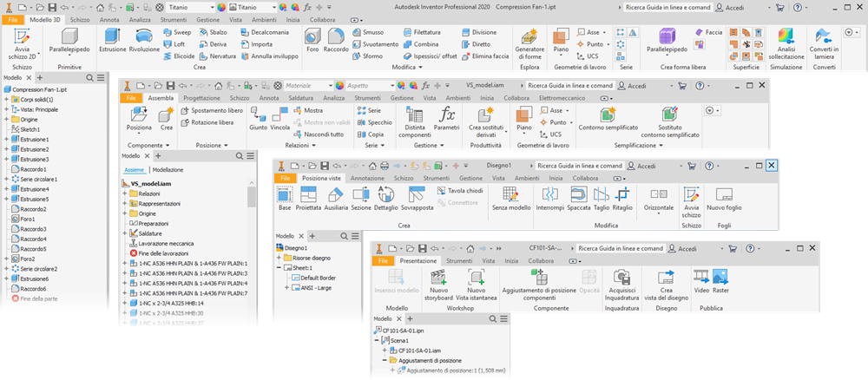Open browser menu in assembly Modello panel

[x=251, y=156]
